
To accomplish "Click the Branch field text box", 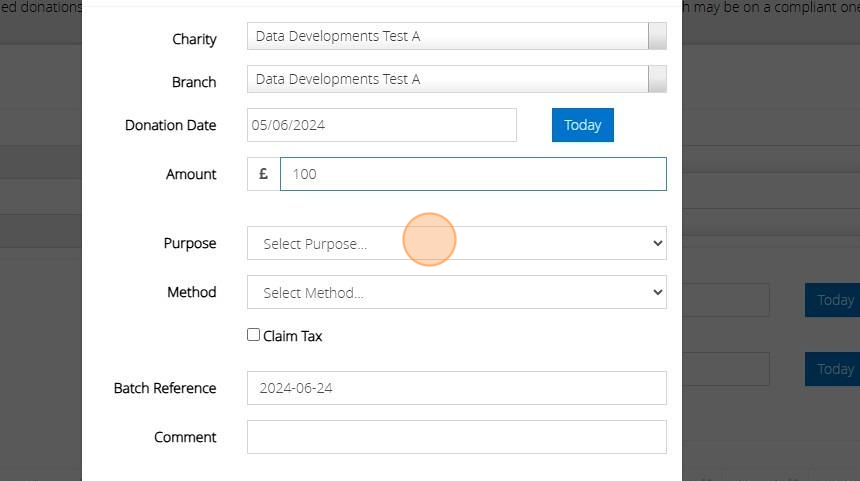I will coord(447,79).
